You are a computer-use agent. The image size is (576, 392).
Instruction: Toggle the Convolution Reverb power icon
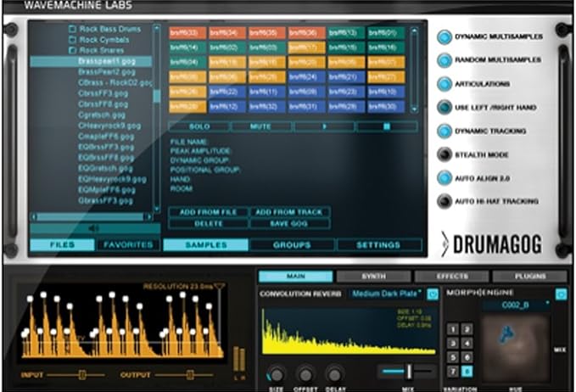tap(433, 294)
